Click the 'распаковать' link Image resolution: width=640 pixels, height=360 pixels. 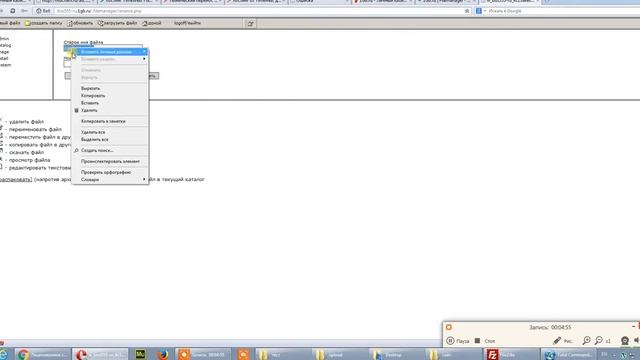(x=16, y=180)
